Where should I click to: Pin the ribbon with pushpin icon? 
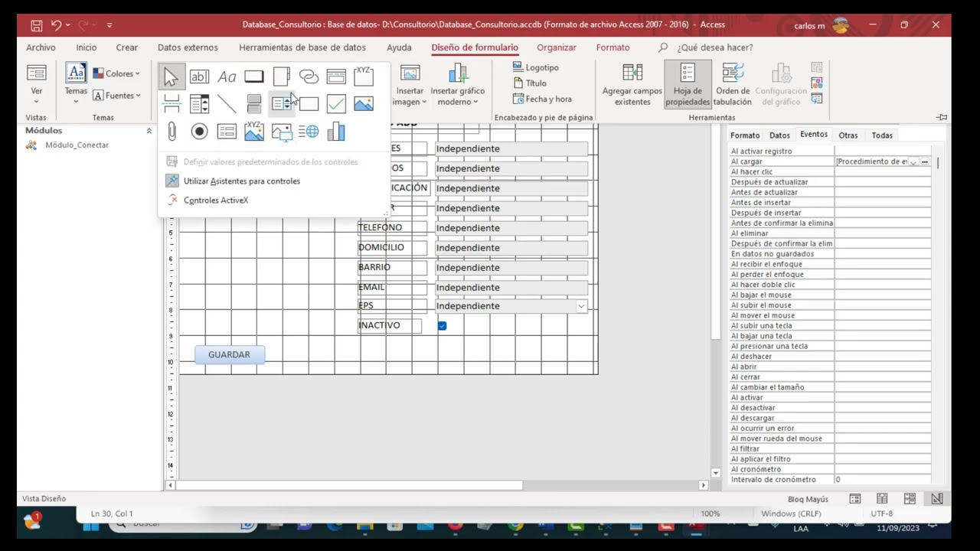(942, 117)
